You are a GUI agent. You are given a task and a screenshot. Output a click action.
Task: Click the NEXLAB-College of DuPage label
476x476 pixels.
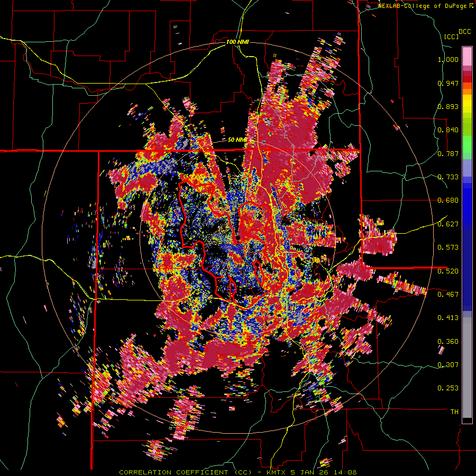[423, 6]
